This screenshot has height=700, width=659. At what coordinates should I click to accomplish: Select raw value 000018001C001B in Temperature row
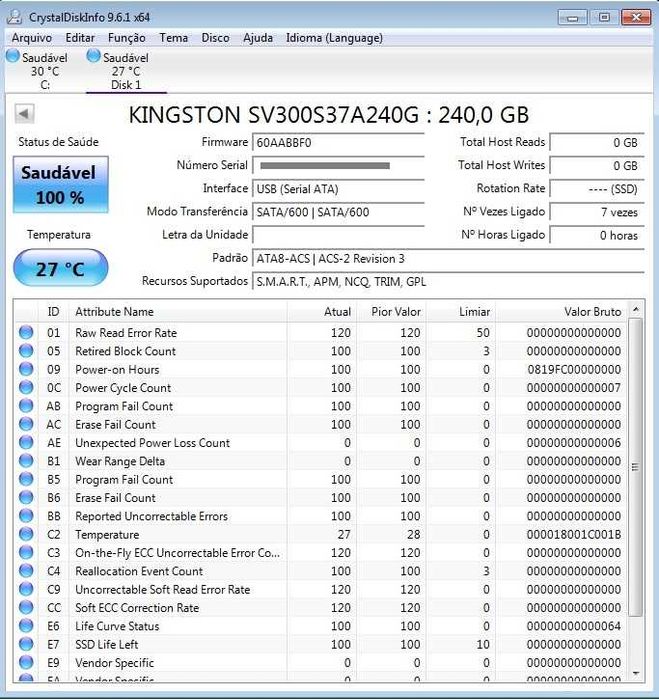pyautogui.click(x=574, y=534)
